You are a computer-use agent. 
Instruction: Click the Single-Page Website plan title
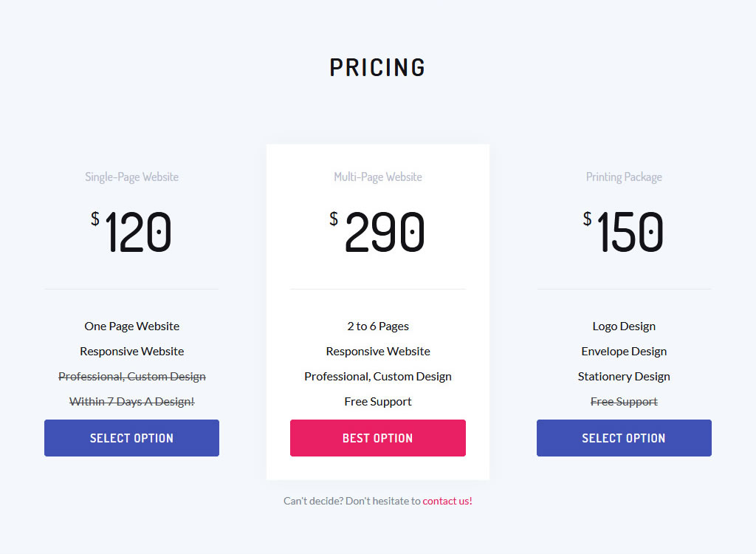coord(131,177)
